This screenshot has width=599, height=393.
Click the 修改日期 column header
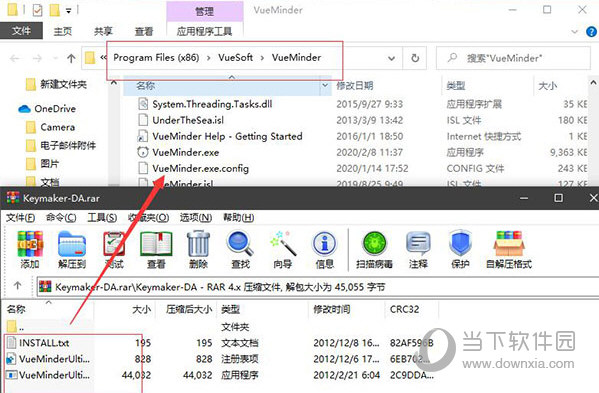[x=355, y=86]
